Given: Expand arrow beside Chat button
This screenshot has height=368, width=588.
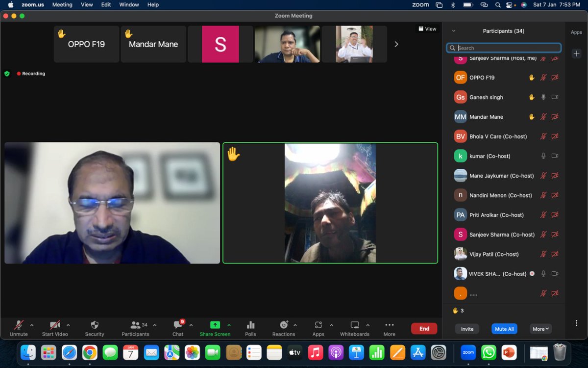Looking at the screenshot, I should pos(191,325).
